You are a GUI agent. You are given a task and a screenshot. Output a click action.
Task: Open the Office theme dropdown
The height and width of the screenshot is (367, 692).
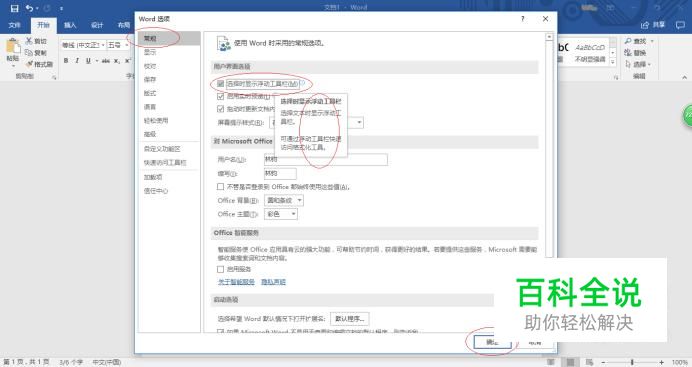coord(293,214)
